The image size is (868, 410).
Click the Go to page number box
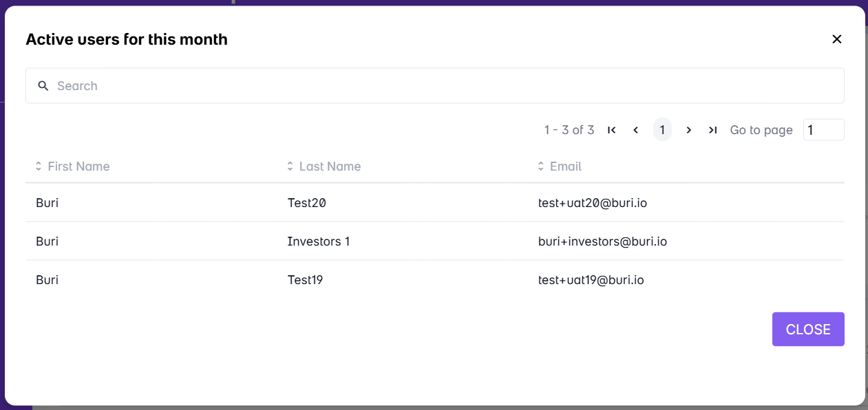pyautogui.click(x=823, y=130)
